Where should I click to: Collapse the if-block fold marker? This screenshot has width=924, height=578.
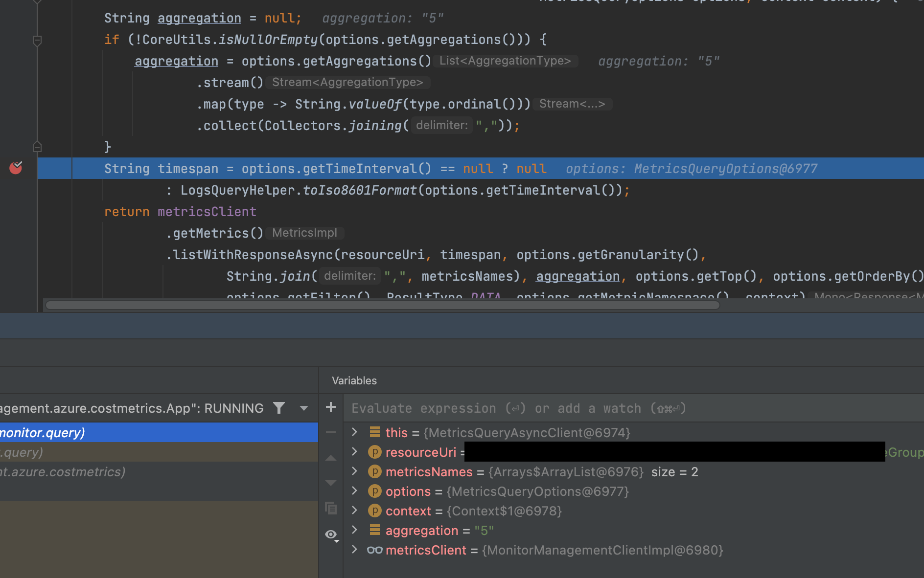click(x=37, y=40)
